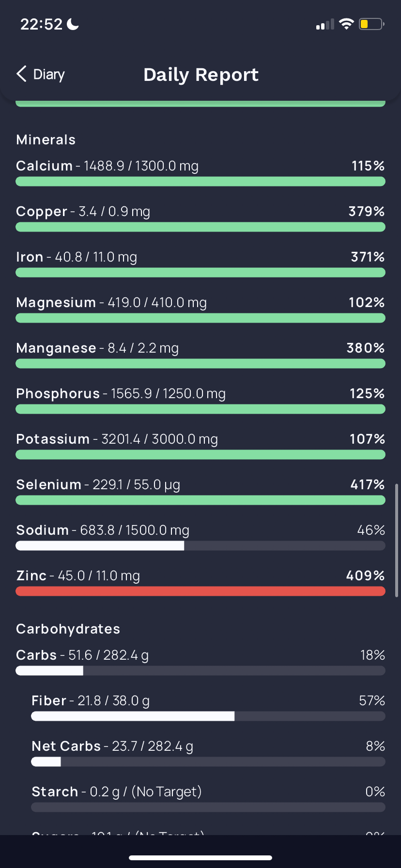The image size is (401, 868).
Task: Tap the Minerals section header
Action: 46,140
